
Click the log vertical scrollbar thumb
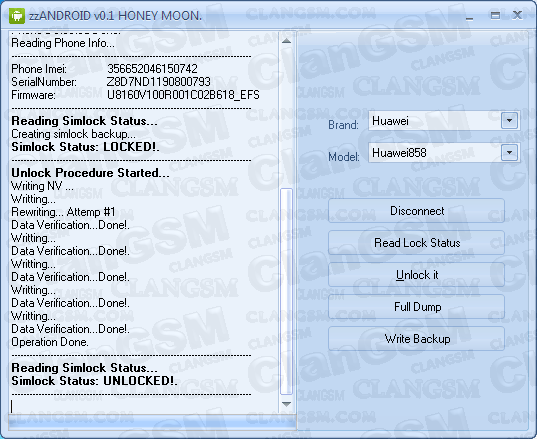(286, 291)
